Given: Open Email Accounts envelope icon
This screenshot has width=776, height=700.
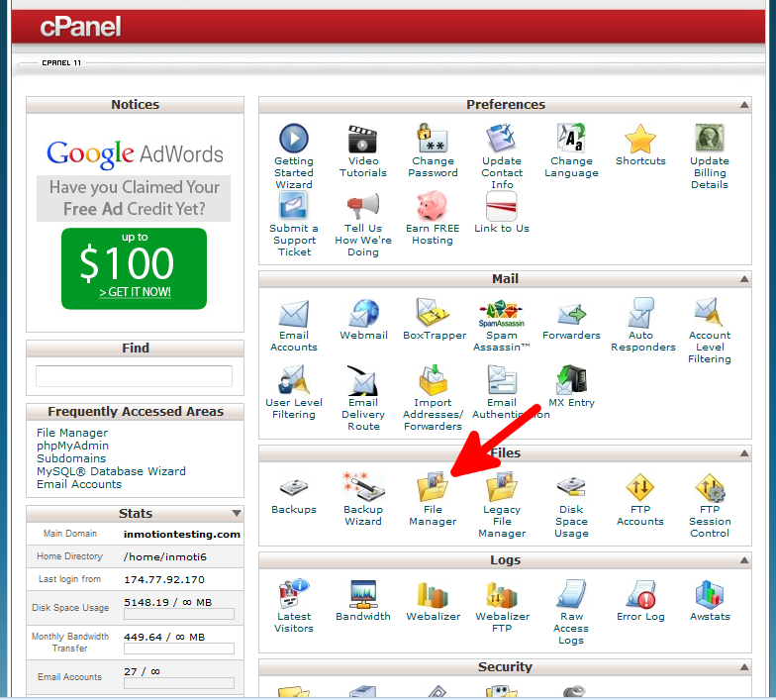Looking at the screenshot, I should point(294,313).
